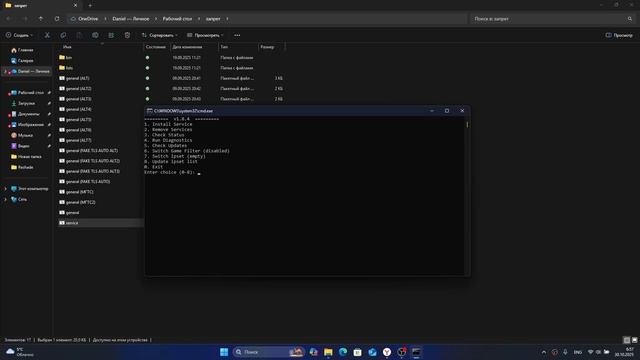Click the ENG language indicator
640x360 pixels.
pyautogui.click(x=578, y=352)
